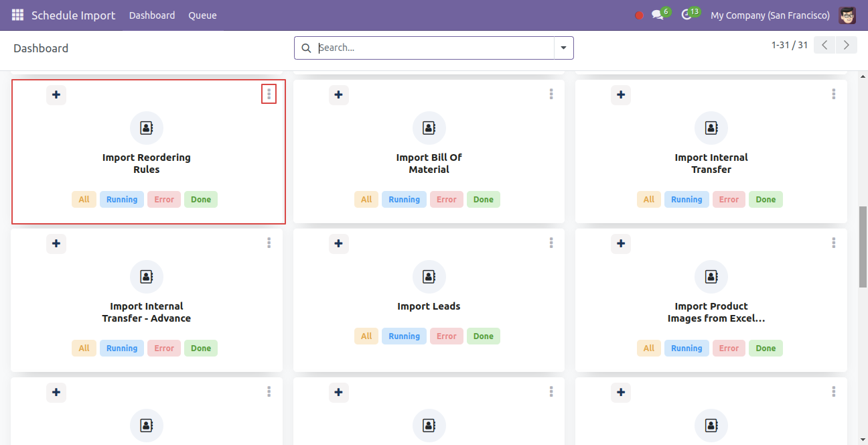Click the red recording indicator dot
Image resolution: width=868 pixels, height=445 pixels.
click(x=639, y=15)
